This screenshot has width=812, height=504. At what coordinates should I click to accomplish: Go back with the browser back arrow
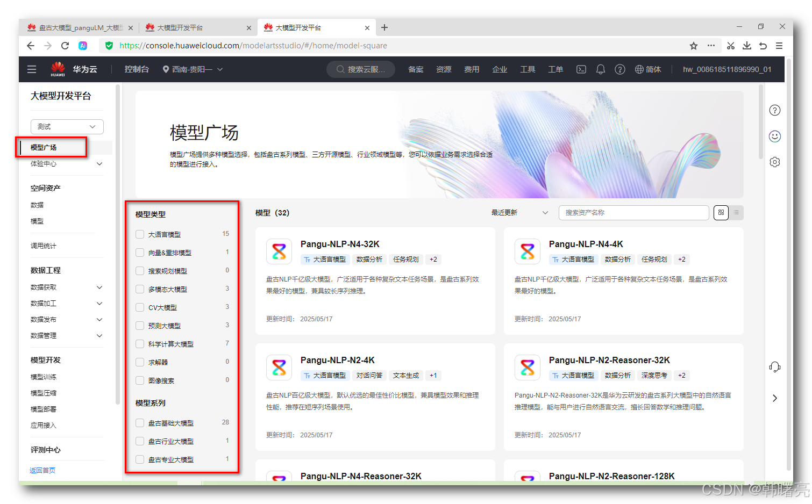(31, 46)
